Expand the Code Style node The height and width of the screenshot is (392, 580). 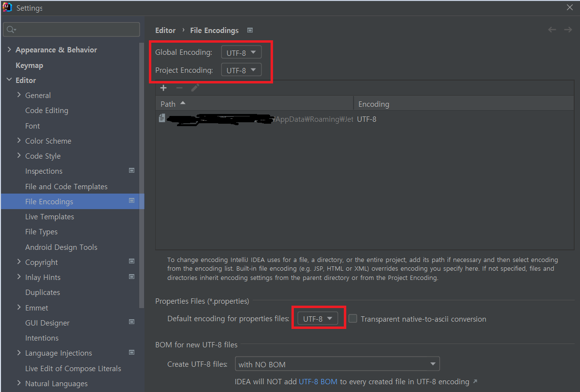(x=19, y=155)
